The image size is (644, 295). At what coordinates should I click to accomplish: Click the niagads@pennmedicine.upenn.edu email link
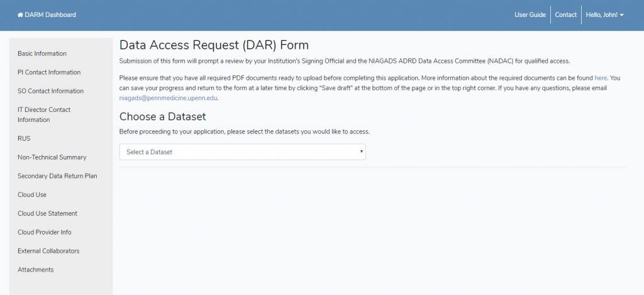pos(168,98)
